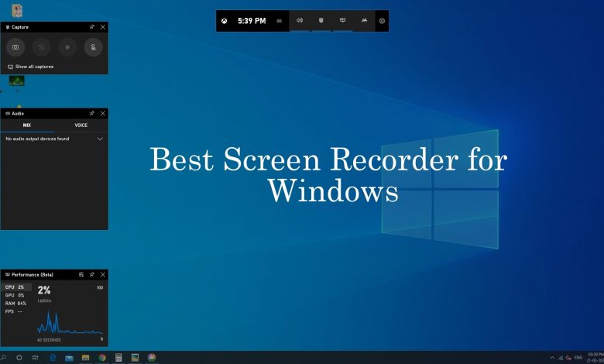Toggle the microphone in the Capture widget
The width and height of the screenshot is (604, 364).
tap(93, 47)
